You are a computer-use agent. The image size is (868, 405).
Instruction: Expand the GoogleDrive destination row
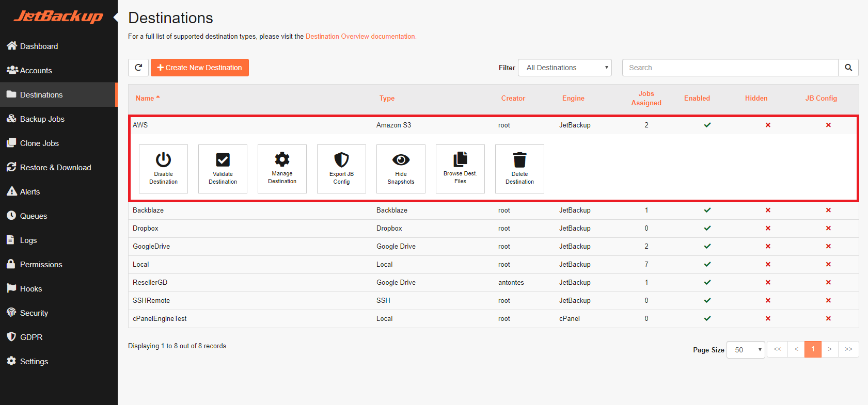point(494,247)
